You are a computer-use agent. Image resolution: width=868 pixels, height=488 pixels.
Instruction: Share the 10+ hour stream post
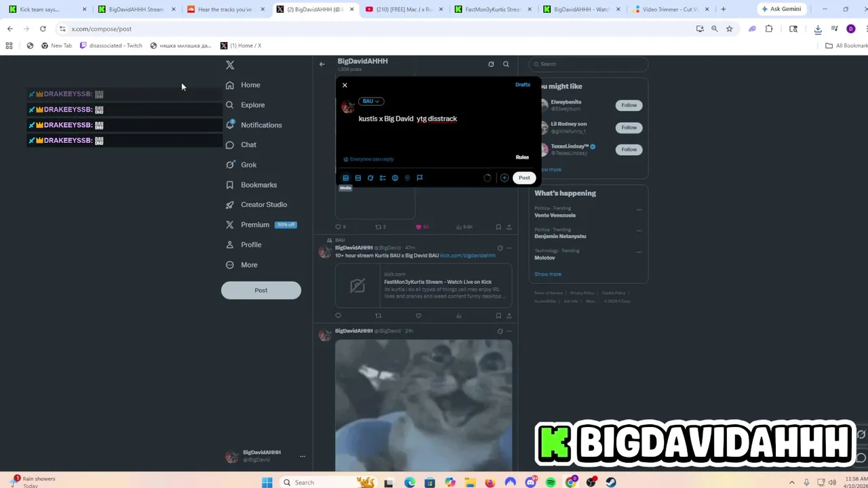tap(509, 316)
